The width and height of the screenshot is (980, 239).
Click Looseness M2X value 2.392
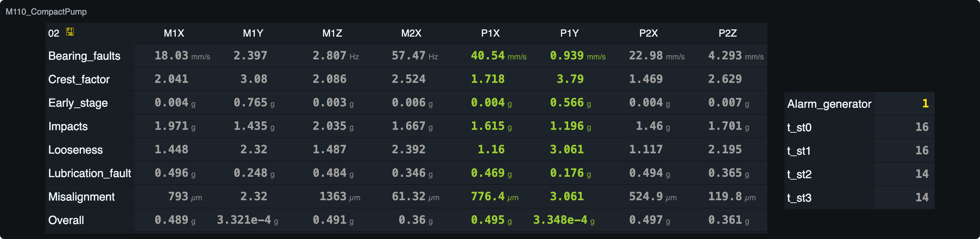coord(409,149)
